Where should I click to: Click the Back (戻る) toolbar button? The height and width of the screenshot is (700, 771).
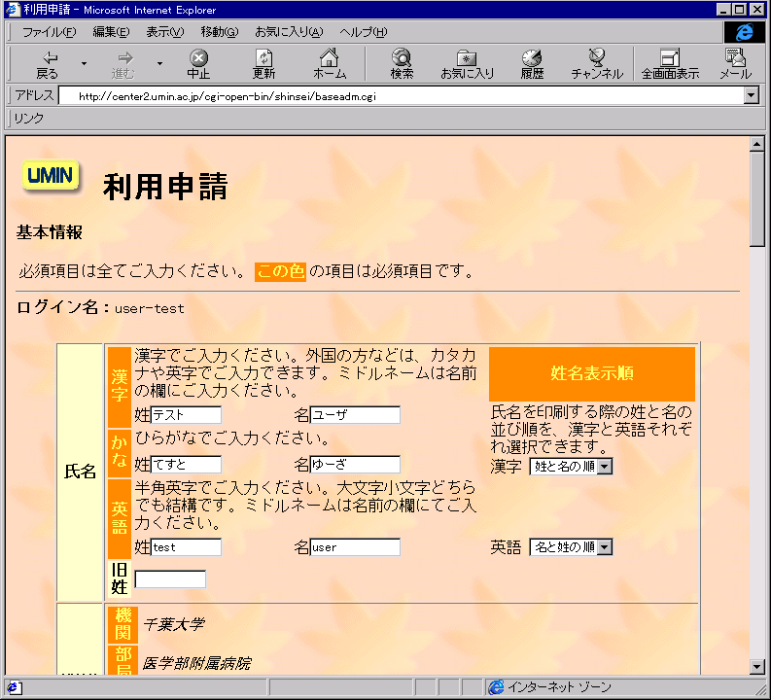[47, 64]
